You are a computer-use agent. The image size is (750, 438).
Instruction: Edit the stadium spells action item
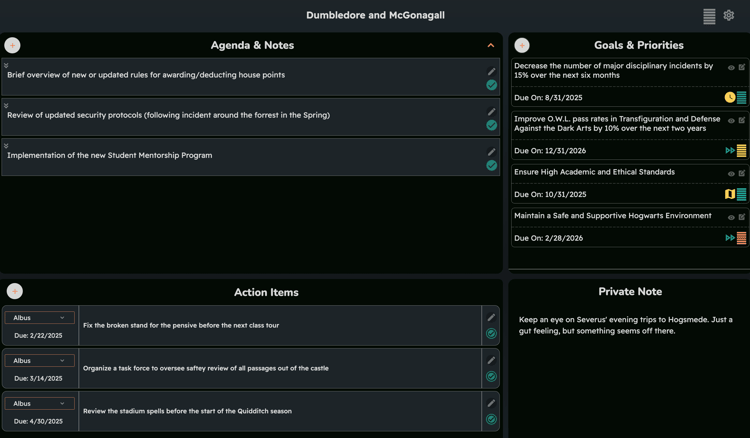(491, 403)
